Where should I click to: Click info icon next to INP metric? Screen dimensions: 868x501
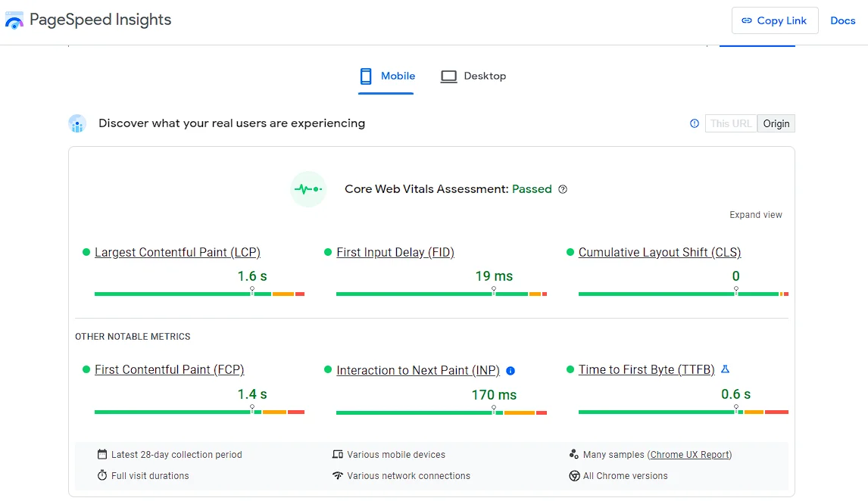point(510,371)
